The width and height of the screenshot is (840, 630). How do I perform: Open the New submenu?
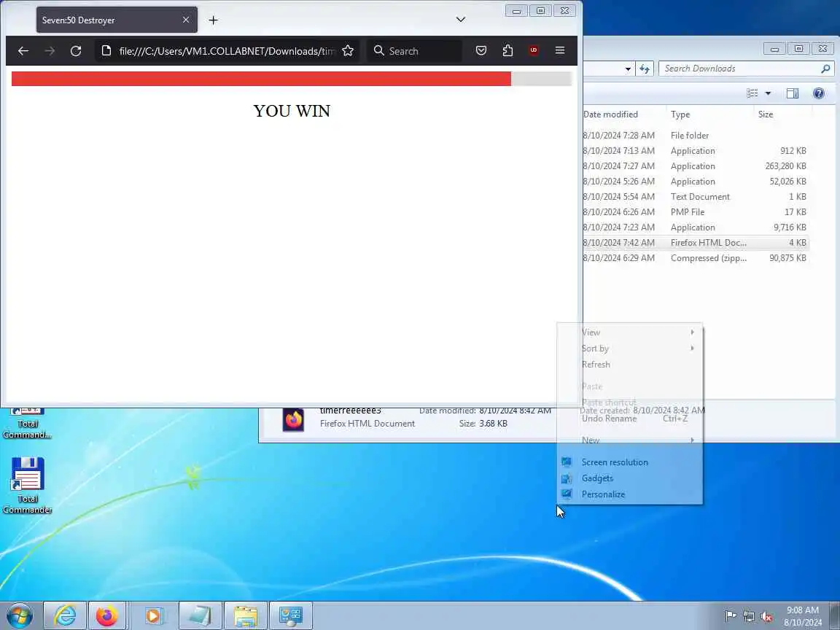tap(630, 440)
